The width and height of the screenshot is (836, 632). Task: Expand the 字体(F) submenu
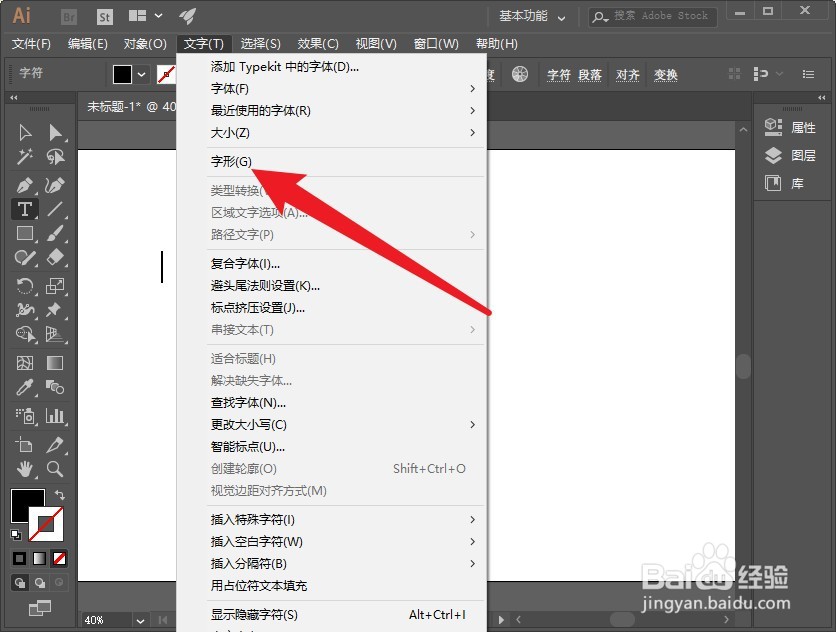[x=230, y=88]
